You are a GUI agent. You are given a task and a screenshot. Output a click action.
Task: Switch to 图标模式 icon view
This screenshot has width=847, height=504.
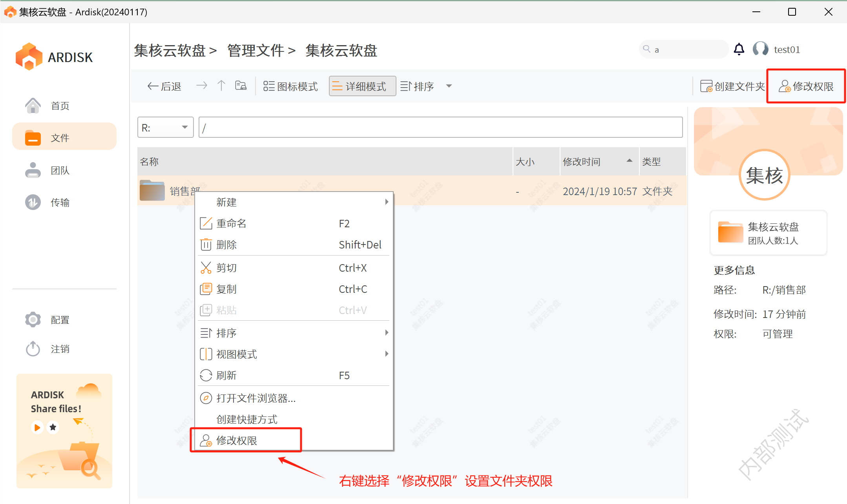[290, 86]
